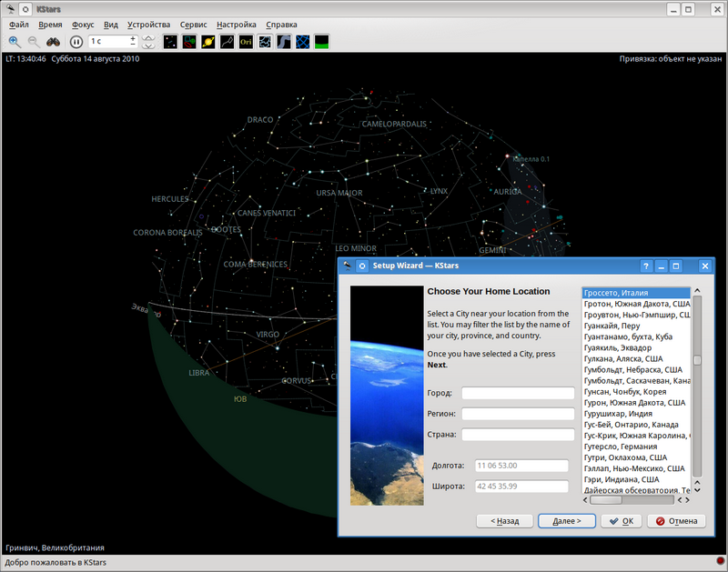
Task: Select Гулкана, Аляска, США
Action: point(636,358)
